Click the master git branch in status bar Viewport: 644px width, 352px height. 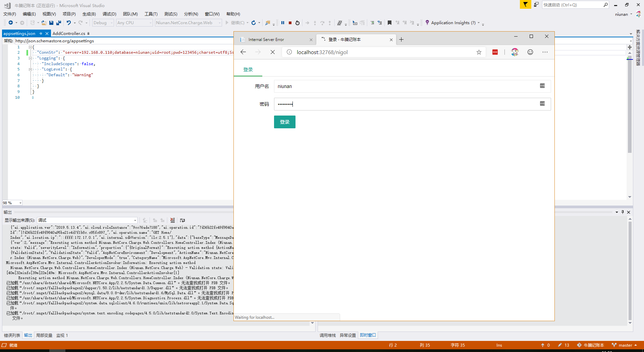point(624,345)
